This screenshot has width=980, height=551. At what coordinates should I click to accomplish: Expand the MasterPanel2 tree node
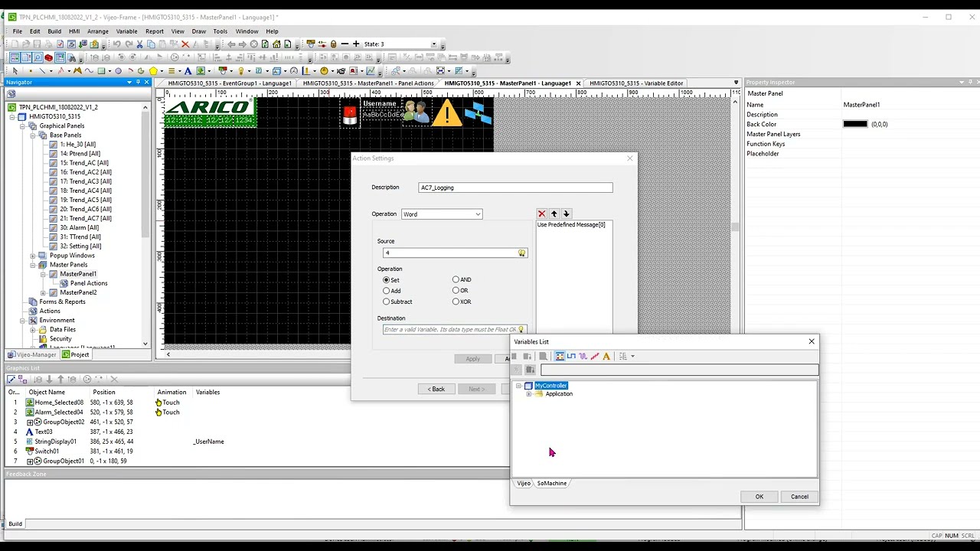tap(44, 292)
